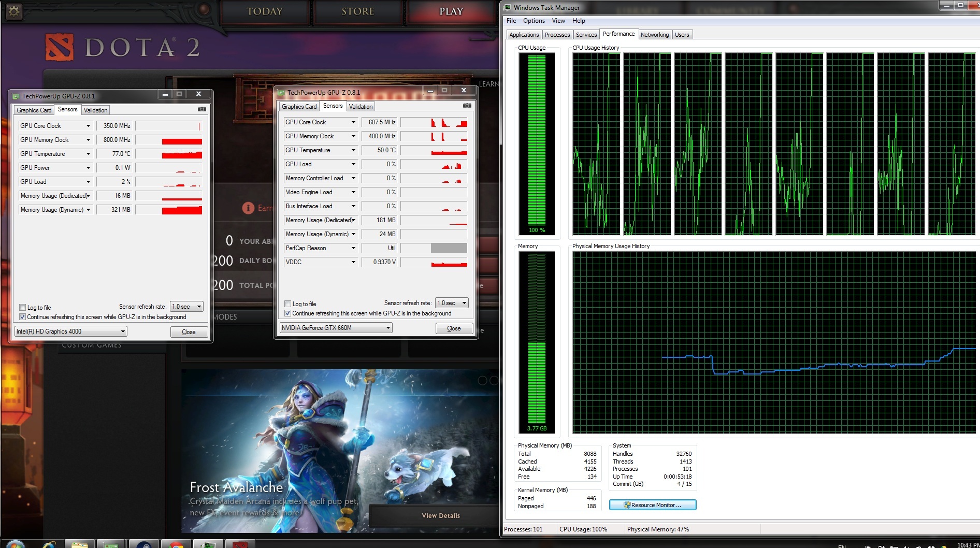Open the left GPU-Z window title icon
This screenshot has width=980, height=548.
(16, 96)
